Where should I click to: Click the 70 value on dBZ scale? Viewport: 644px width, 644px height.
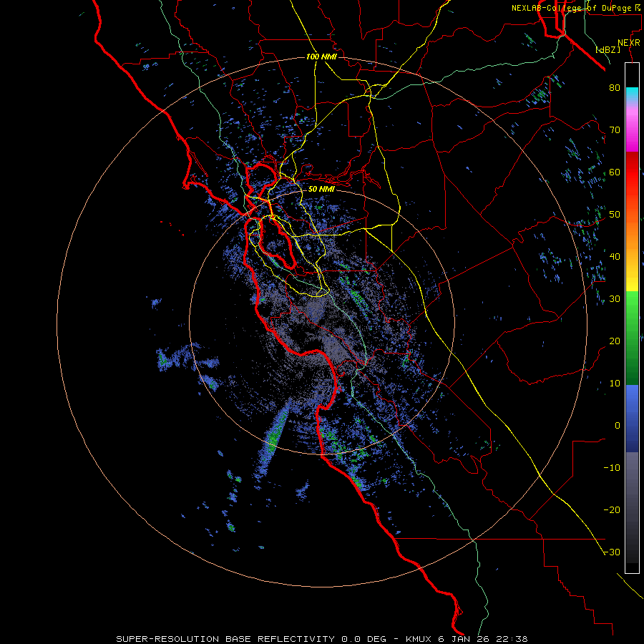point(615,130)
